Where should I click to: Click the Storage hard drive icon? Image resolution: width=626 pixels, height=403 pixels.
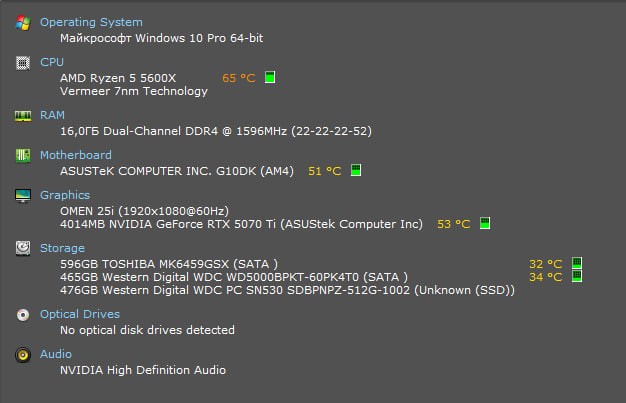click(23, 248)
